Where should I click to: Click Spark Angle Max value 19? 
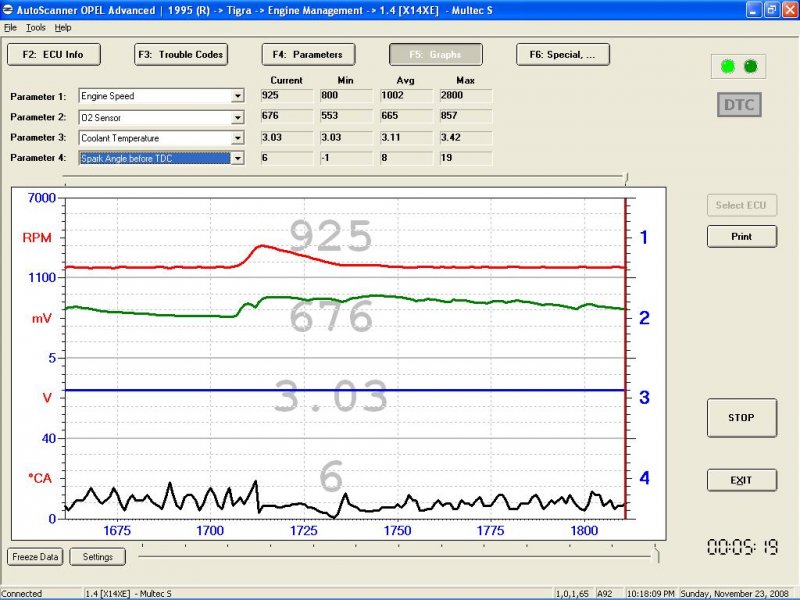tap(466, 158)
